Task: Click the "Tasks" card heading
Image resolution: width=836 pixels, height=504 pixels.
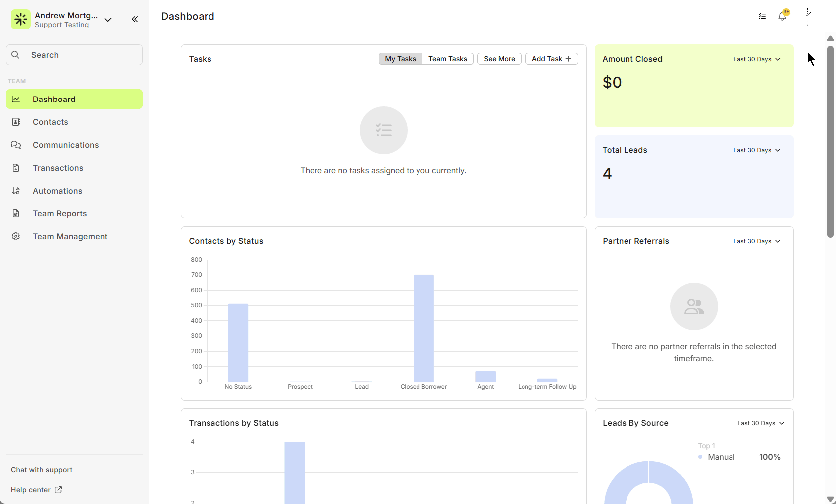Action: [200, 59]
